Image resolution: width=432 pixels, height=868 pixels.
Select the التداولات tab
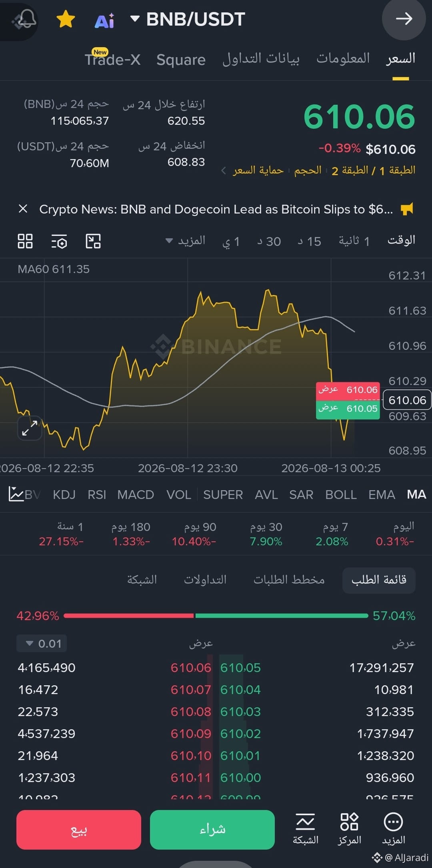205,580
